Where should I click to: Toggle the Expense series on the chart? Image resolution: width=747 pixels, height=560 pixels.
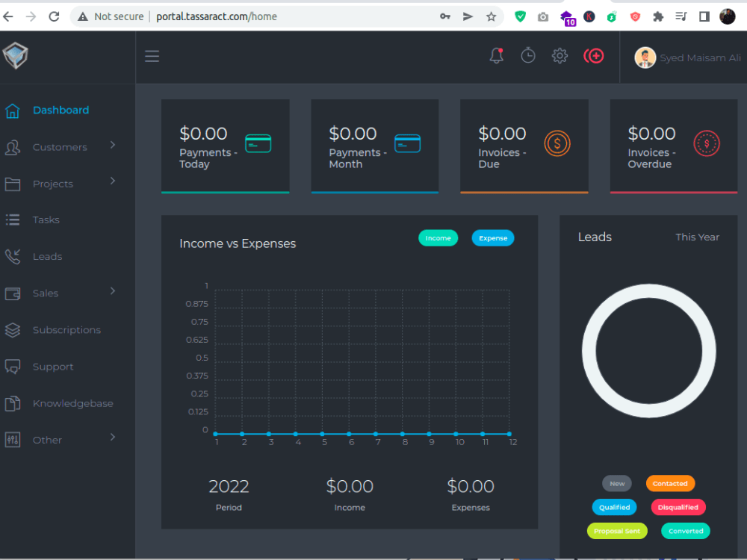(x=493, y=237)
